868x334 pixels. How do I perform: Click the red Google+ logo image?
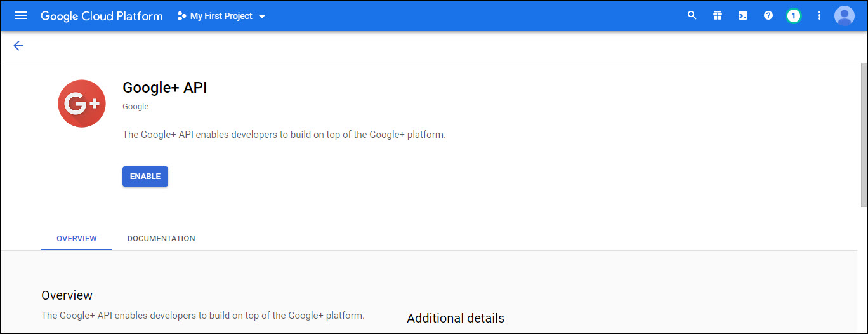pos(82,104)
